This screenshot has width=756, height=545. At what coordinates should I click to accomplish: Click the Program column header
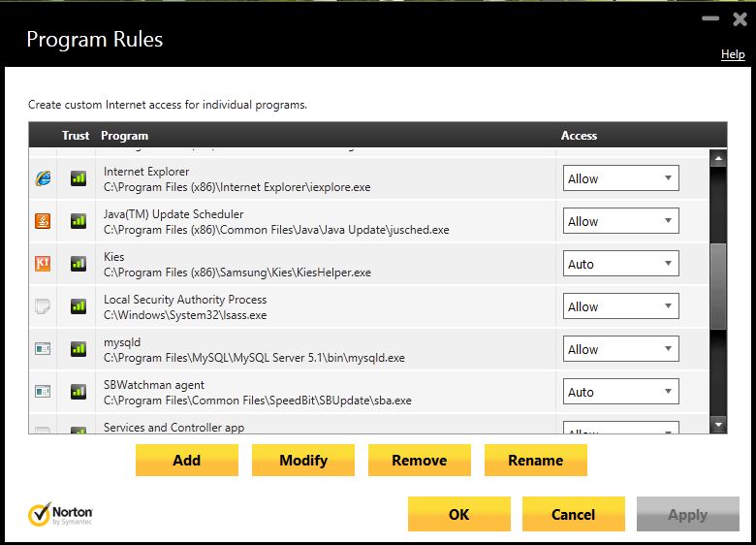pos(124,136)
